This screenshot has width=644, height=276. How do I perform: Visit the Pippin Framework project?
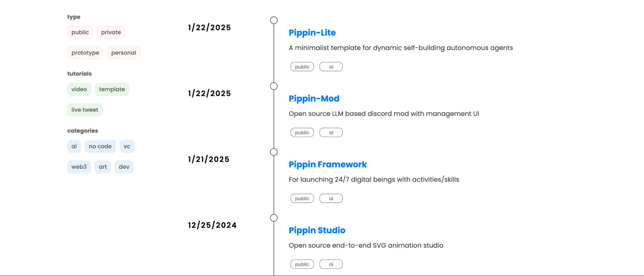pos(328,165)
